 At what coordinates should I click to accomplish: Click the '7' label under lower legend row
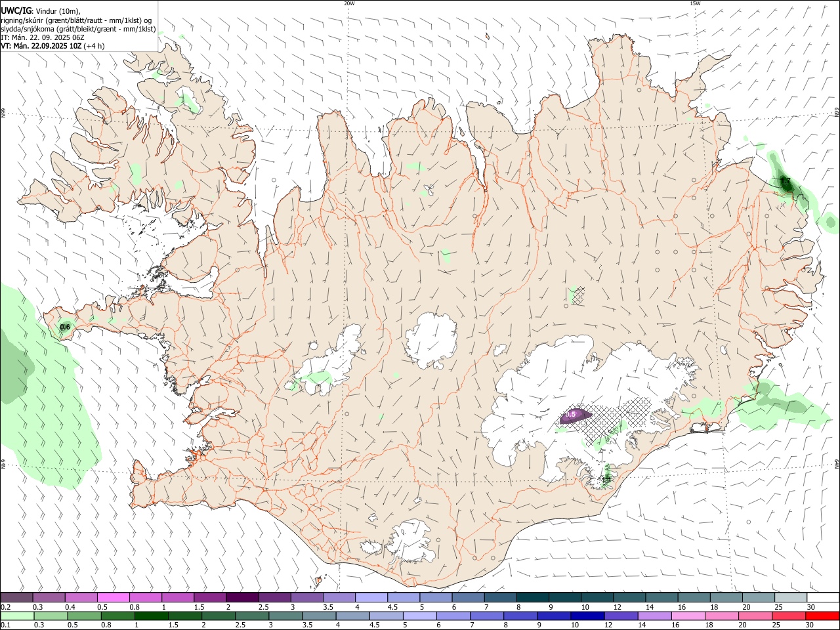pyautogui.click(x=472, y=625)
